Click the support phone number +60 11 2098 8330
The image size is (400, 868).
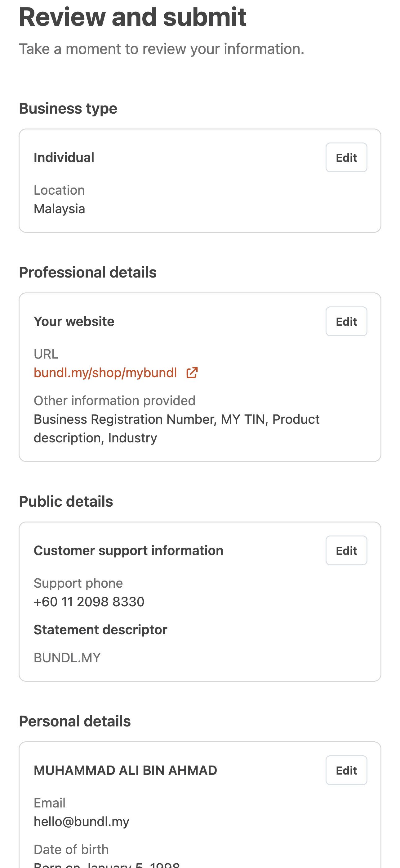(x=89, y=602)
